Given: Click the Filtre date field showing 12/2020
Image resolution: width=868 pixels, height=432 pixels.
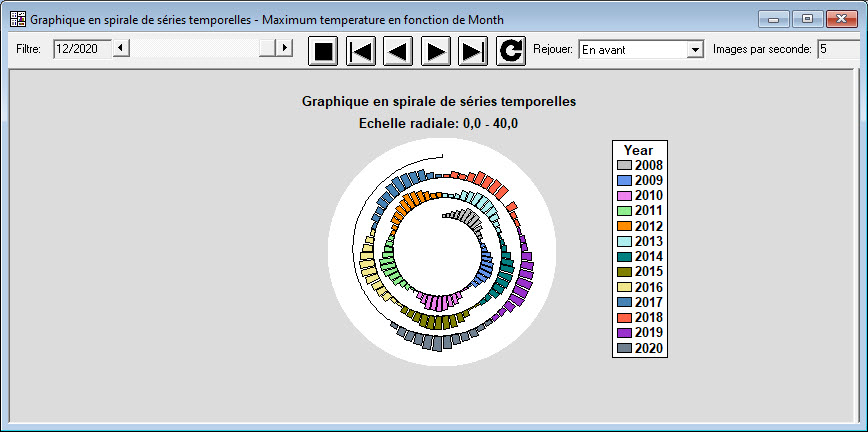Looking at the screenshot, I should coord(82,49).
